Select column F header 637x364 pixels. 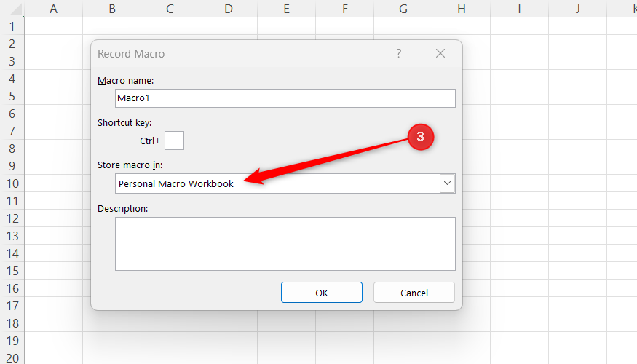click(x=345, y=9)
